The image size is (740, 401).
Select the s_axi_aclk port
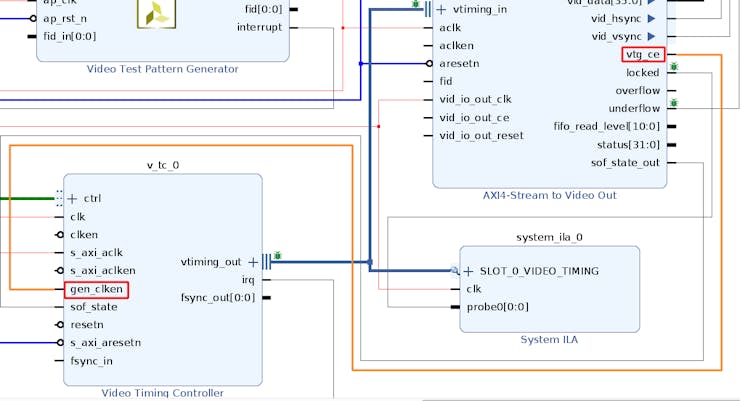click(x=96, y=253)
